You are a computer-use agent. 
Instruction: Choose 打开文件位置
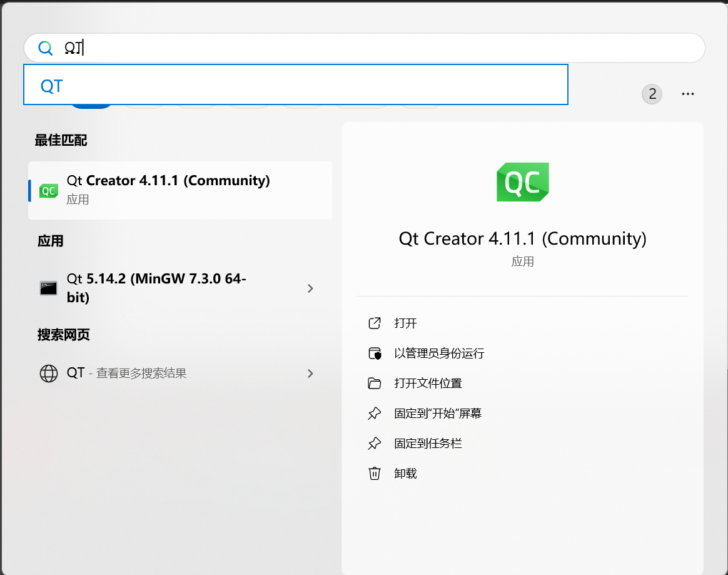pyautogui.click(x=428, y=383)
